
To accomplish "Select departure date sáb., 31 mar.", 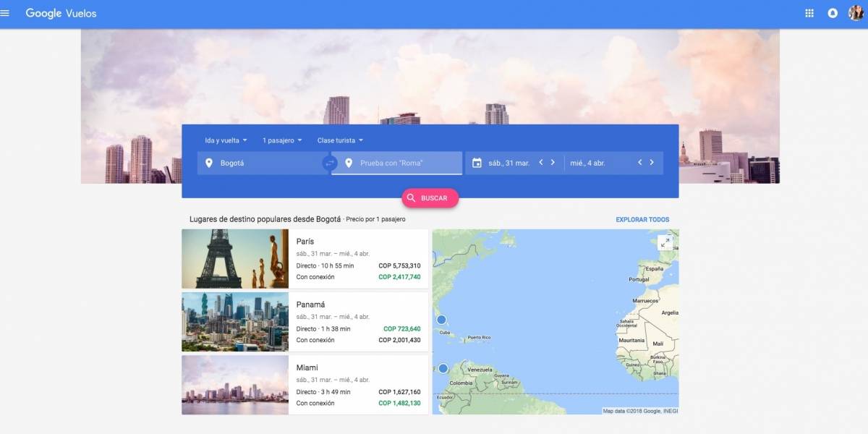I will [509, 163].
